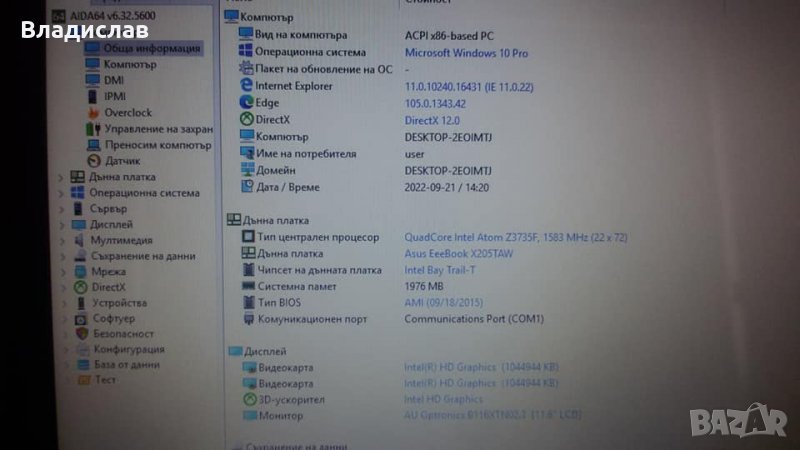Select the Управление на захранването tree item

pyautogui.click(x=158, y=129)
